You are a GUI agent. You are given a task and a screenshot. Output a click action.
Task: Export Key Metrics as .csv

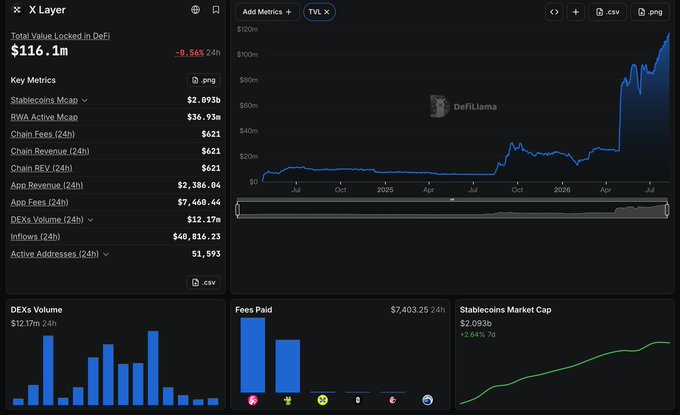tap(203, 282)
